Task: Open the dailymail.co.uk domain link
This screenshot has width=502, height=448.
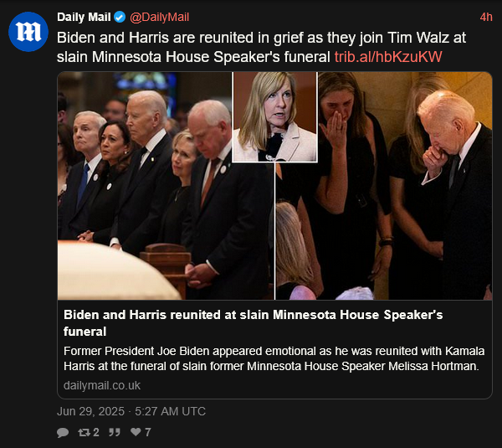Action: coord(102,385)
